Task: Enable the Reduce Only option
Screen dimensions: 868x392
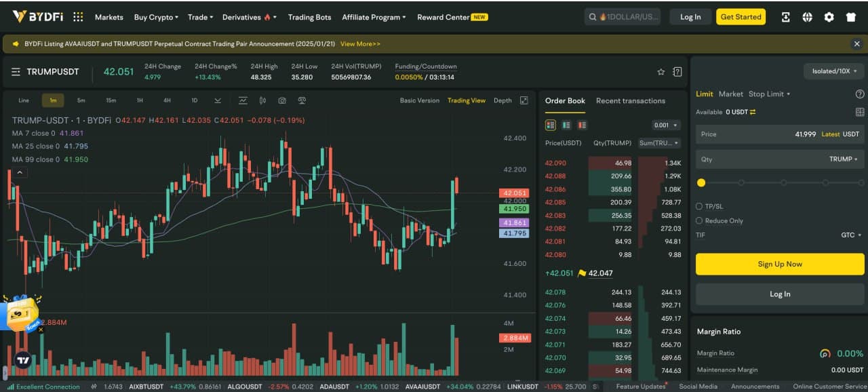Action: 699,220
